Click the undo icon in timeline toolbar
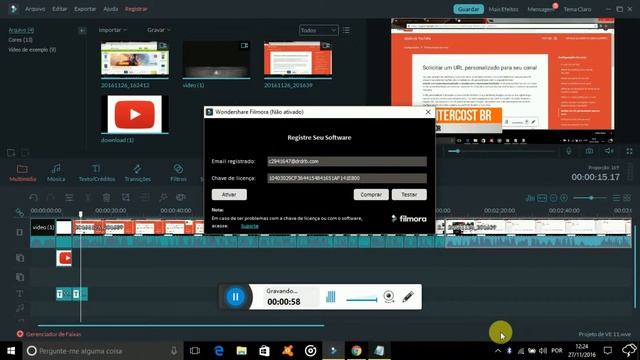This screenshot has height=360, width=640. [33, 198]
